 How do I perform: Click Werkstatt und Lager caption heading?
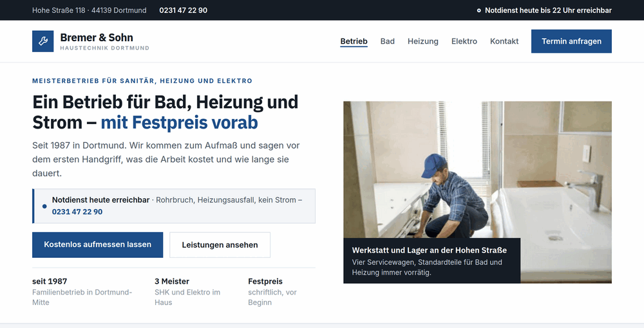pos(429,250)
